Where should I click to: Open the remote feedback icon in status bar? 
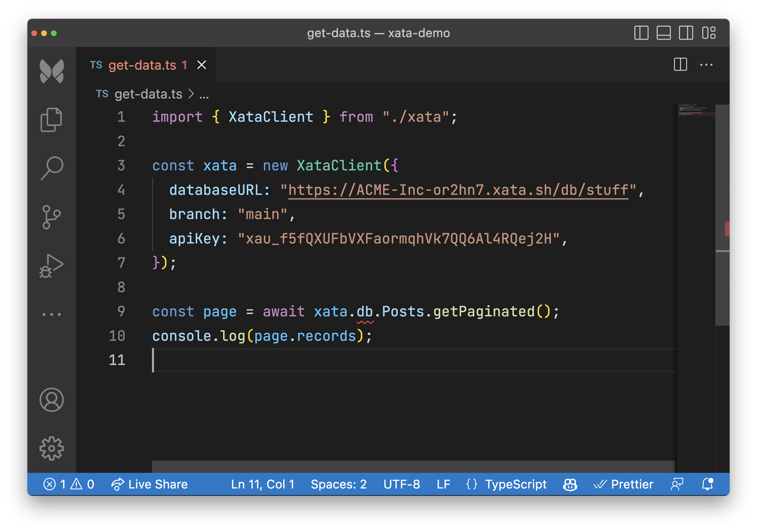pos(677,484)
